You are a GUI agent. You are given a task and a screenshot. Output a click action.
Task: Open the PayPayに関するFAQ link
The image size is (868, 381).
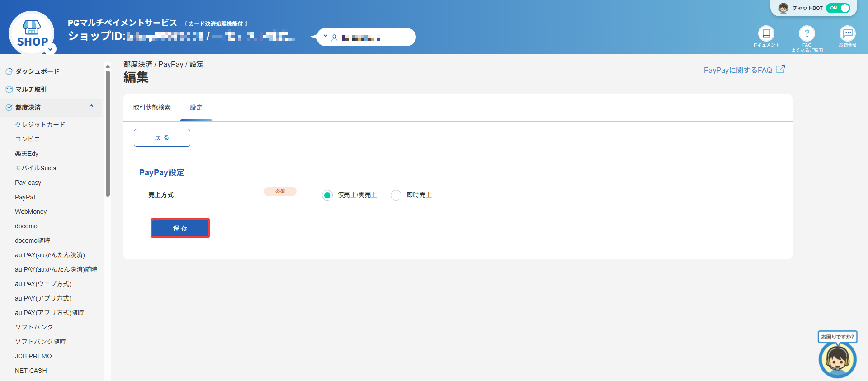(738, 70)
